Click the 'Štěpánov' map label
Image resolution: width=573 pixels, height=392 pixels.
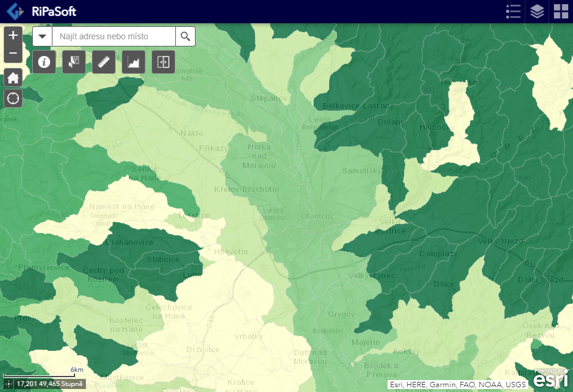(269, 98)
